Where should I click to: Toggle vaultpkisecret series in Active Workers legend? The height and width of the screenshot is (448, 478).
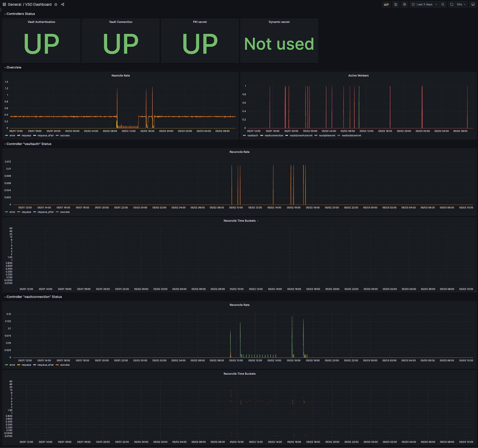coord(327,136)
